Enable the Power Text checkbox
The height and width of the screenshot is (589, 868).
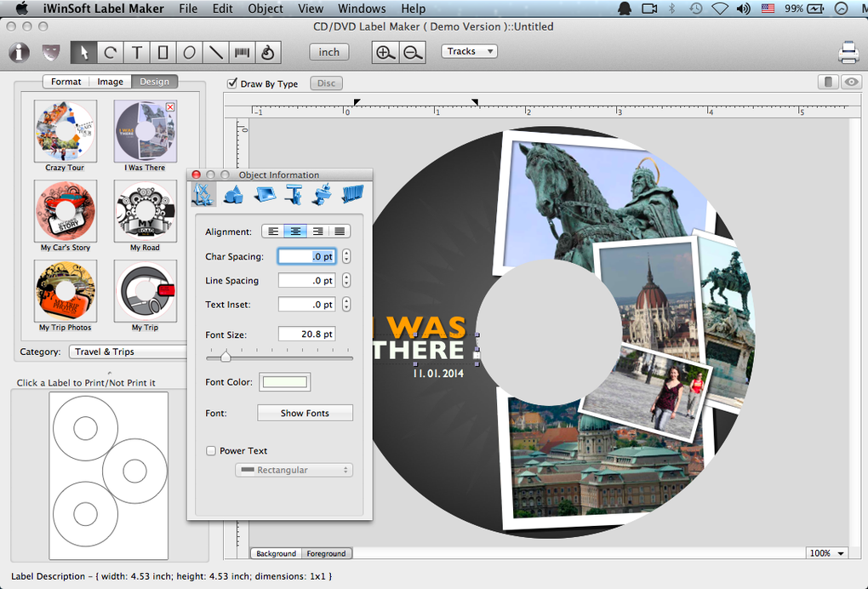tap(211, 451)
